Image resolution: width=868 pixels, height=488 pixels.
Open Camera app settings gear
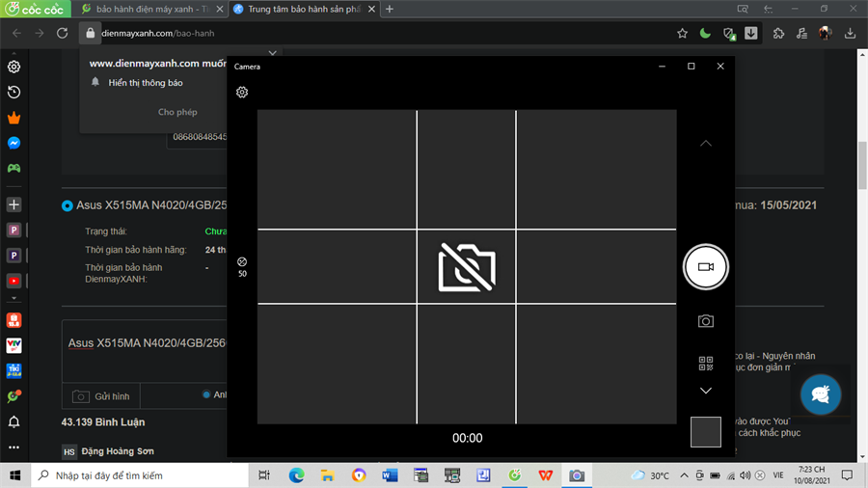(242, 93)
